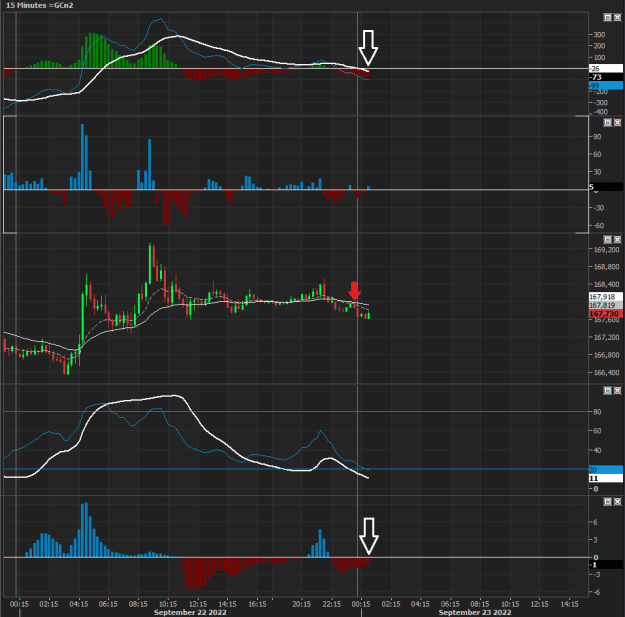Select the blue -99 value label

[605, 86]
